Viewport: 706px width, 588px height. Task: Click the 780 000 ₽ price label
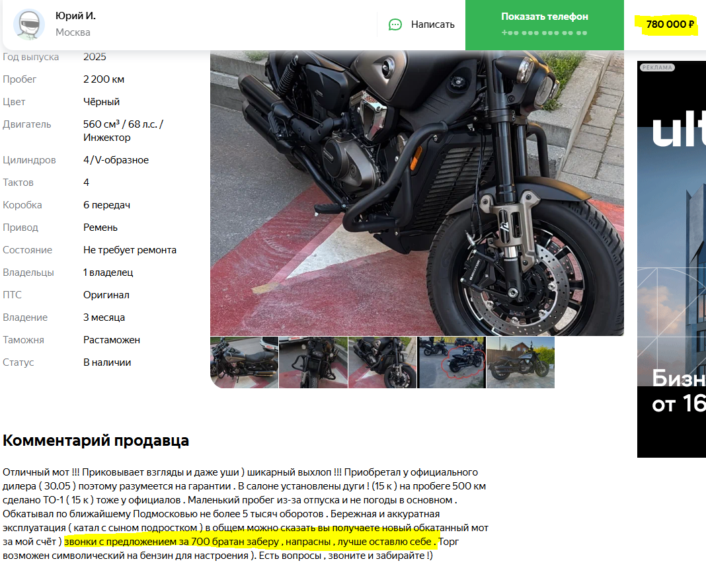[x=670, y=24]
